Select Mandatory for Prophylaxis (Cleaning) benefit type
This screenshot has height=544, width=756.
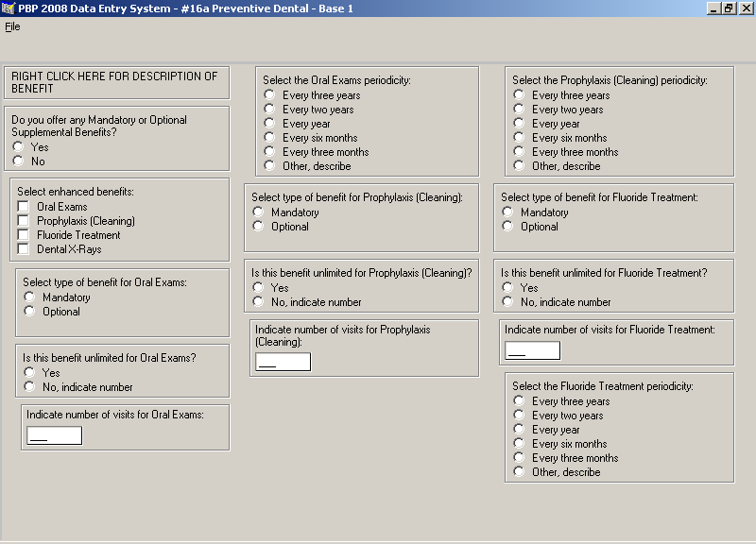click(x=258, y=212)
